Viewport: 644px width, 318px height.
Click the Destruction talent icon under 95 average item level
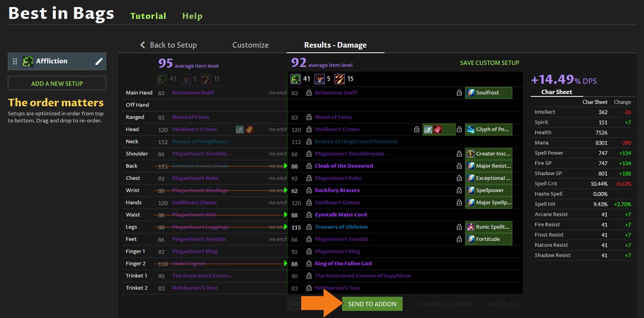pos(206,79)
